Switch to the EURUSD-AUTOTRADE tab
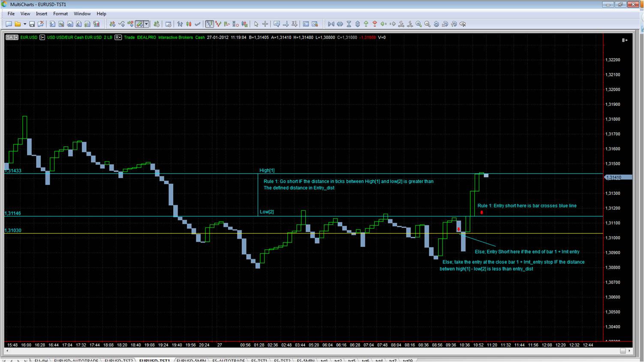The width and height of the screenshot is (644, 362). [76, 361]
